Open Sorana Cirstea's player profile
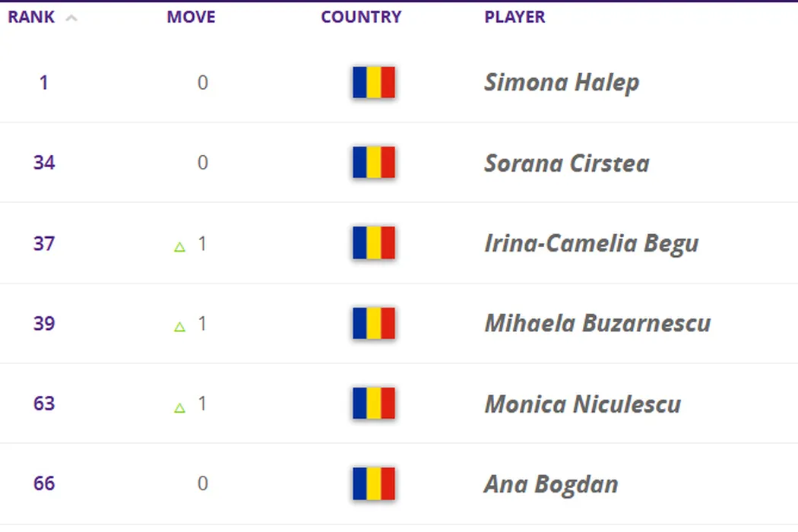The width and height of the screenshot is (798, 532). [567, 163]
